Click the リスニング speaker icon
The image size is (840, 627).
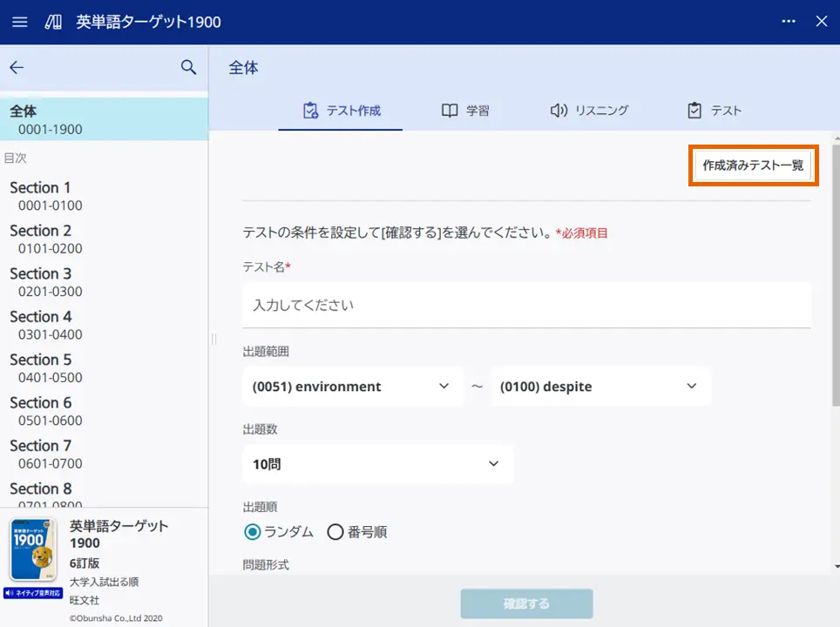click(x=559, y=110)
